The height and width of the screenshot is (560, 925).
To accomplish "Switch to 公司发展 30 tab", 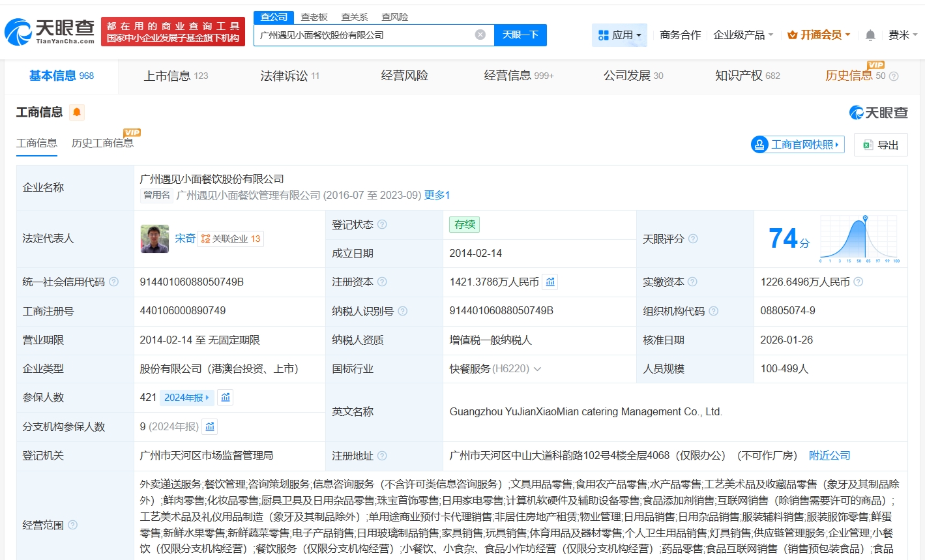I will click(633, 76).
